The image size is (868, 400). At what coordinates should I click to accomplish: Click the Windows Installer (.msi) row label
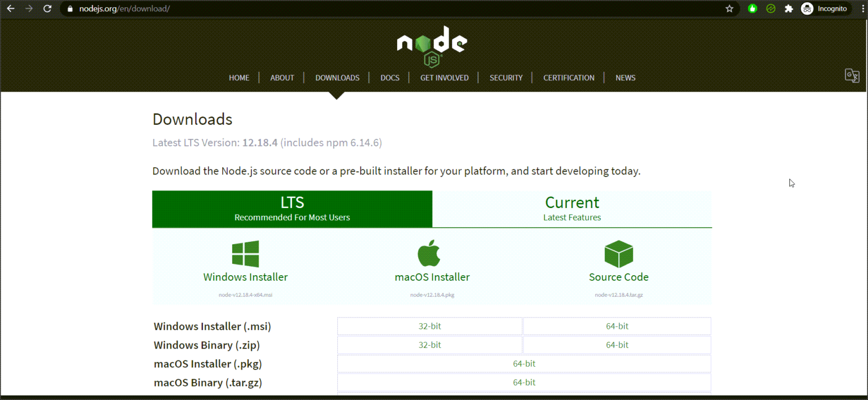coord(212,327)
